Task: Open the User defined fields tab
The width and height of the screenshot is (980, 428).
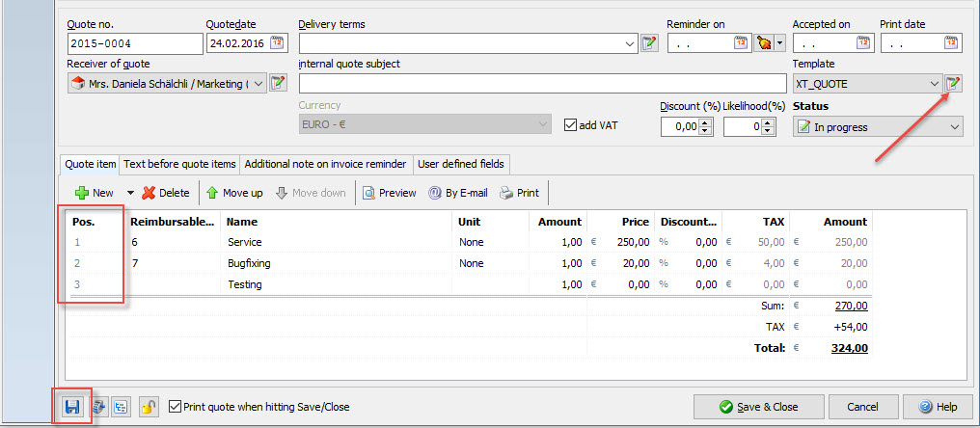Action: (x=460, y=164)
